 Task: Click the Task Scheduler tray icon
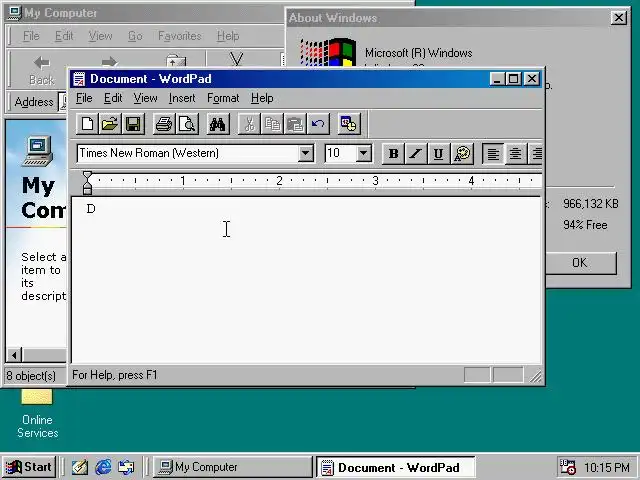point(567,467)
